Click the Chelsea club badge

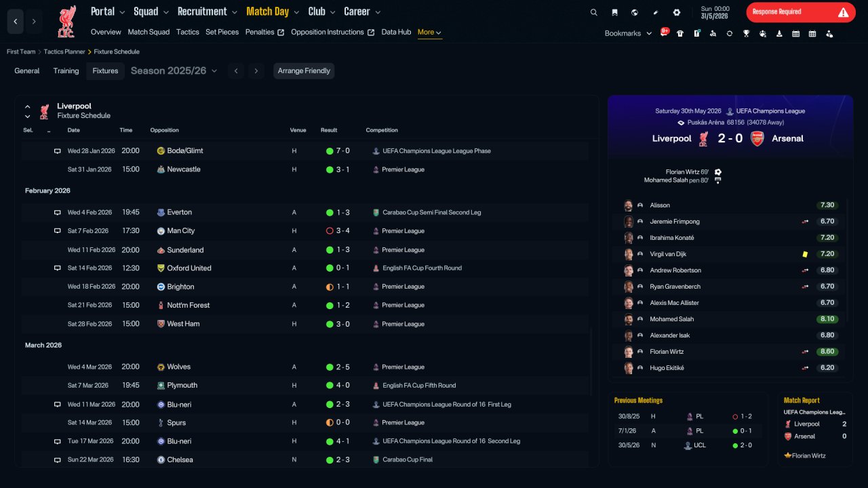[161, 460]
